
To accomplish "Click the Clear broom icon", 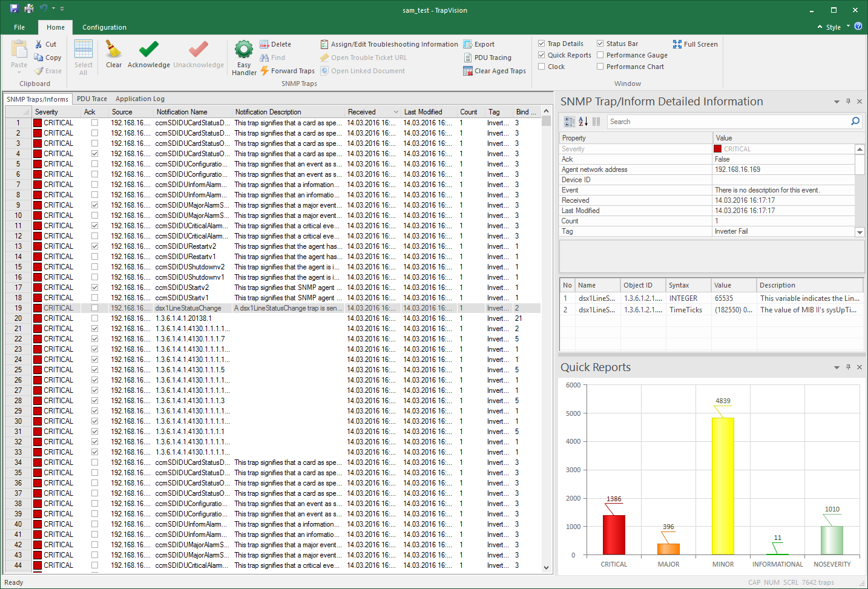I will click(113, 49).
